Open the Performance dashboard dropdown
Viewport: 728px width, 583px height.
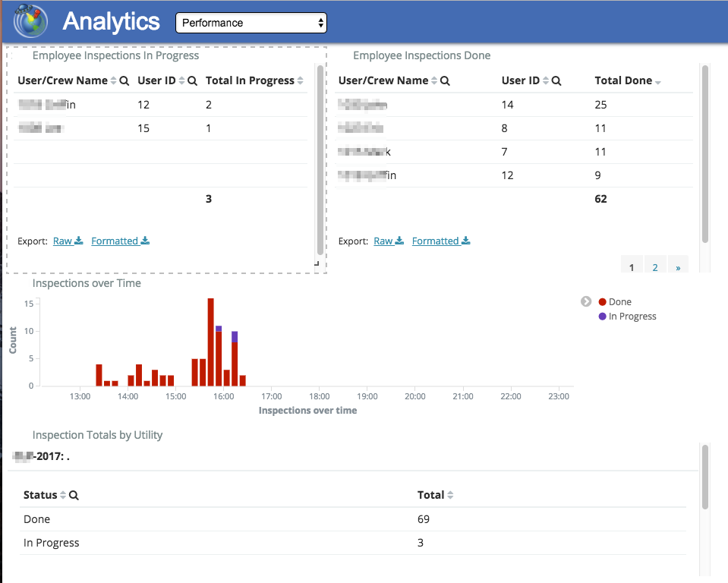click(x=251, y=23)
